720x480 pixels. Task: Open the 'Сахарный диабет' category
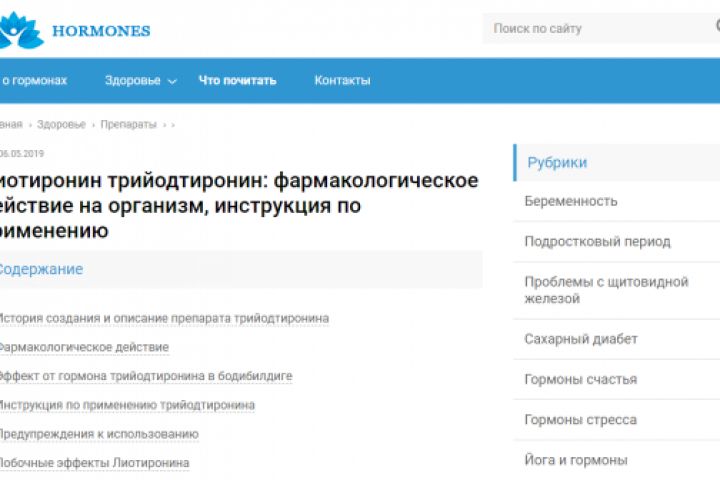(x=581, y=339)
